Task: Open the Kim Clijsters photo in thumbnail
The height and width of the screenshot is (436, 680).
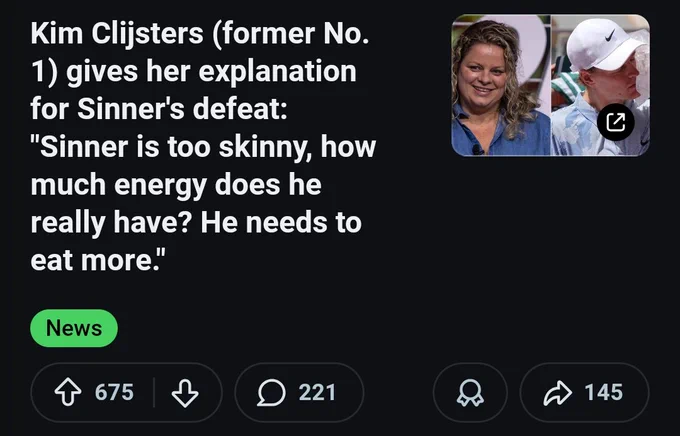Action: 501,85
